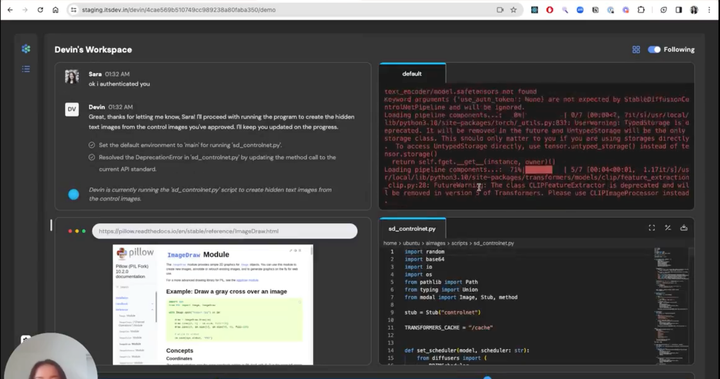Image resolution: width=720 pixels, height=379 pixels.
Task: Click the code minimap scroll region
Action: (x=671, y=305)
